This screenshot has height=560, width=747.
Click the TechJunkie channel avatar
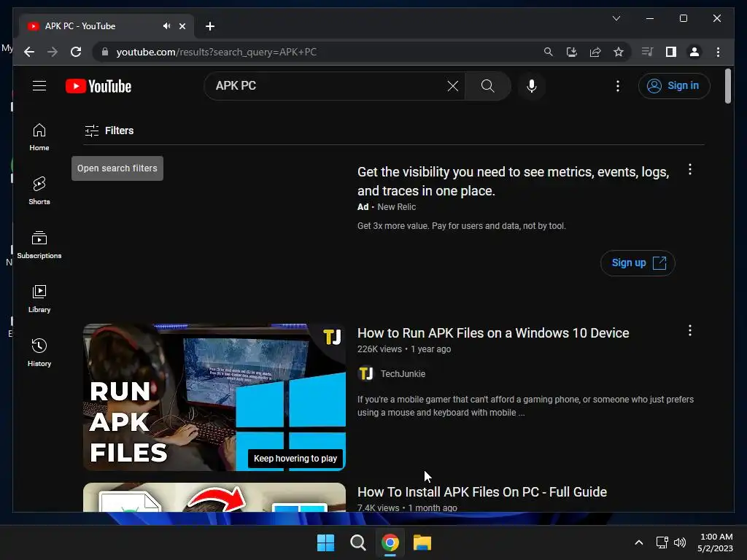pos(365,373)
